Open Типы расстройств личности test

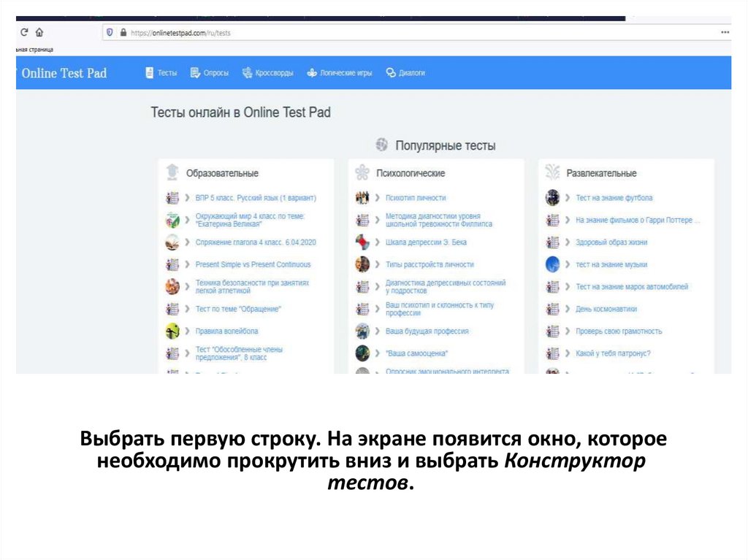pyautogui.click(x=430, y=264)
